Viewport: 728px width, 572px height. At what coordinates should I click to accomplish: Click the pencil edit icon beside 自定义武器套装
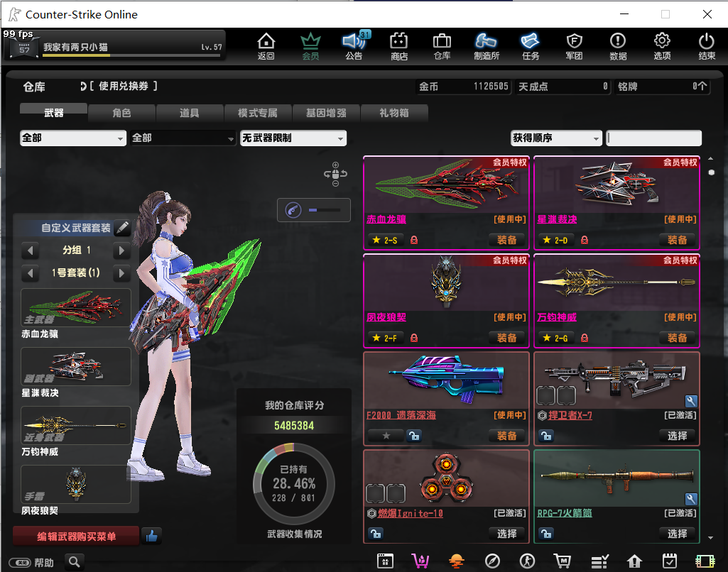[x=122, y=228]
